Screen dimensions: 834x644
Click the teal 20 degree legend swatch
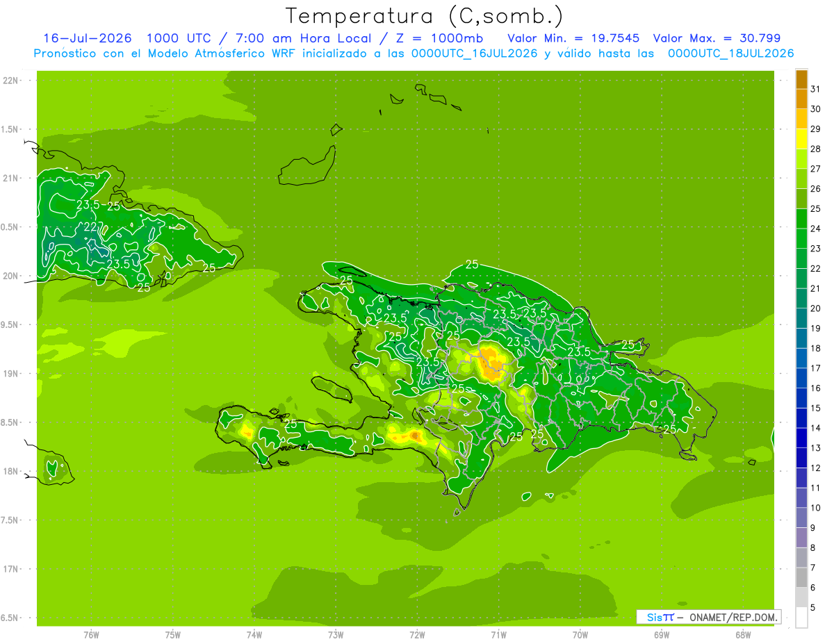[801, 299]
